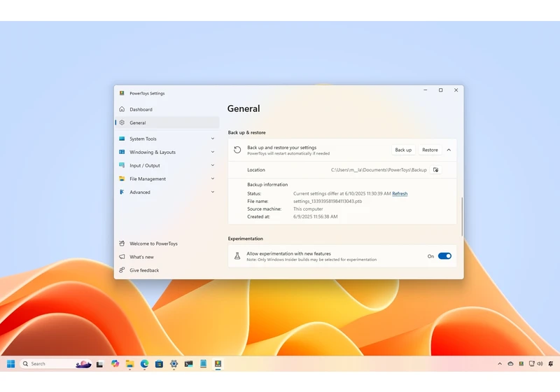Click the Back up button
This screenshot has width=560, height=392.
(x=403, y=150)
